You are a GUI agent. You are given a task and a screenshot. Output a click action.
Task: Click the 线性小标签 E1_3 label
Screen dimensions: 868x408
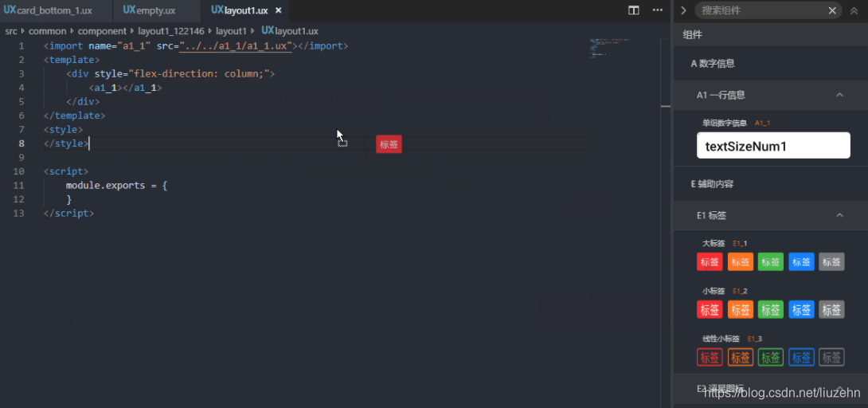coord(732,338)
